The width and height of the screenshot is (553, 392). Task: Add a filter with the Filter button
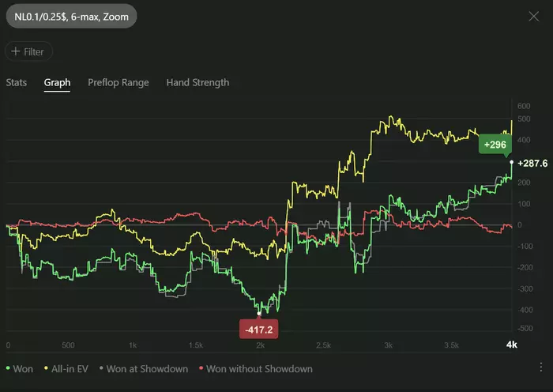[28, 52]
